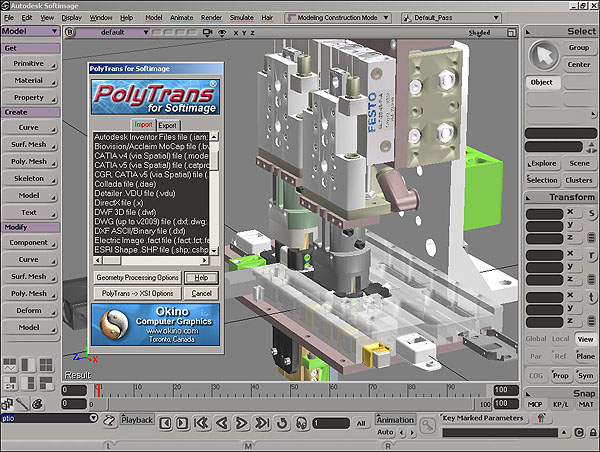600x452 pixels.
Task: Click the C circle icon at bottom right
Action: tap(579, 432)
